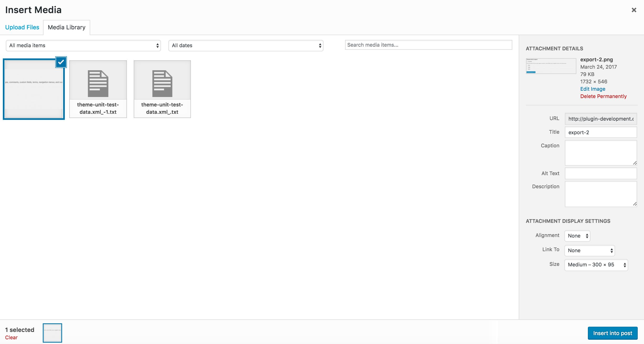644x344 pixels.
Task: Focus the Search media items field
Action: coord(428,45)
